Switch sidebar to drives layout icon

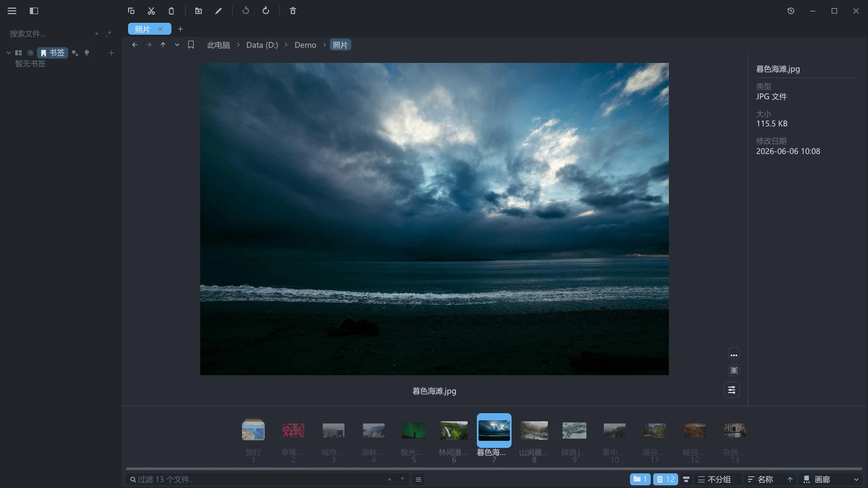pyautogui.click(x=18, y=53)
